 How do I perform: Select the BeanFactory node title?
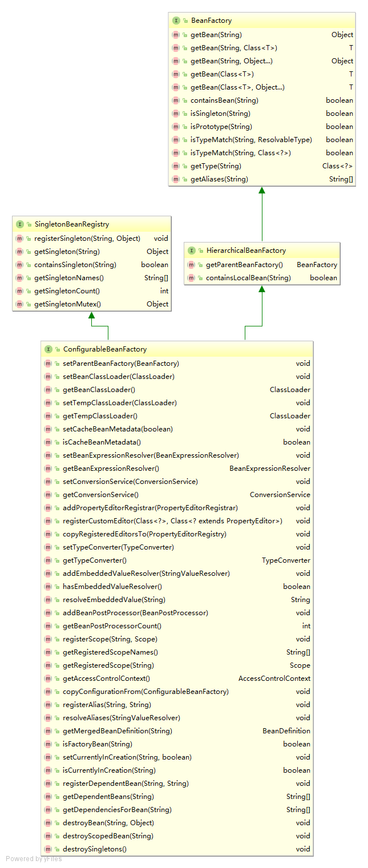pos(212,21)
